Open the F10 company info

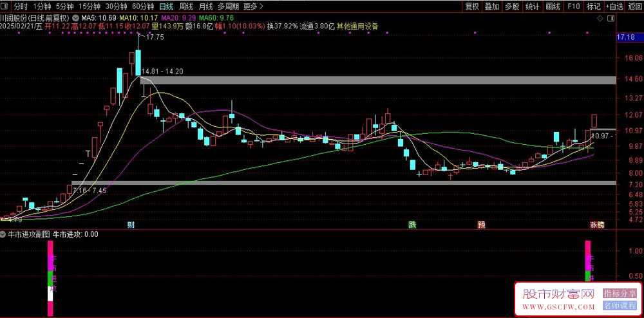tap(574, 6)
